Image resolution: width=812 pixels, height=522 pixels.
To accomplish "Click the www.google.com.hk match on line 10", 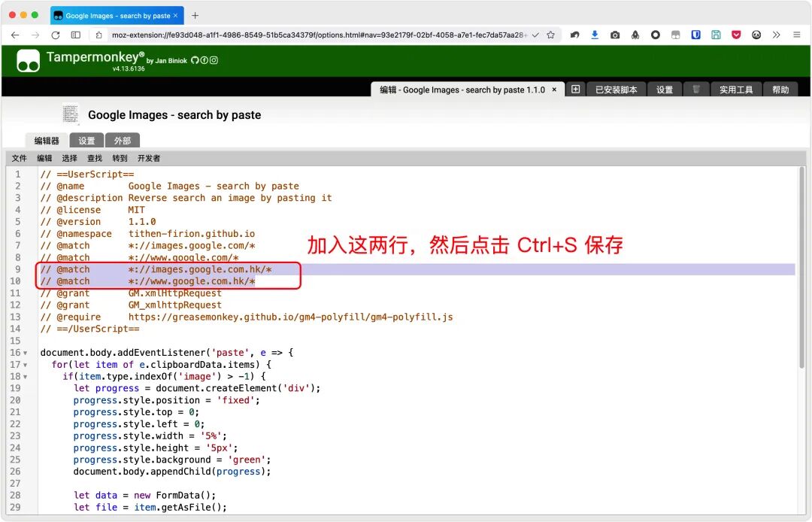I will pos(192,281).
